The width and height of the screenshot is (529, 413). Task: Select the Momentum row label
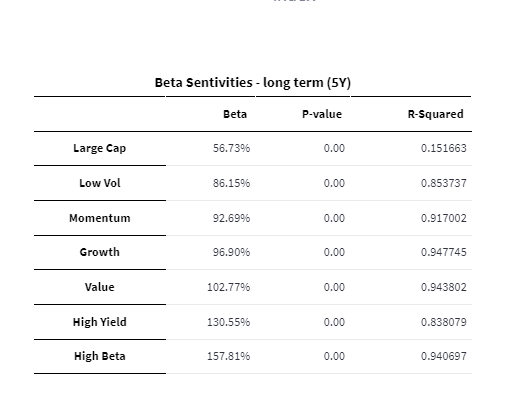pyautogui.click(x=100, y=218)
